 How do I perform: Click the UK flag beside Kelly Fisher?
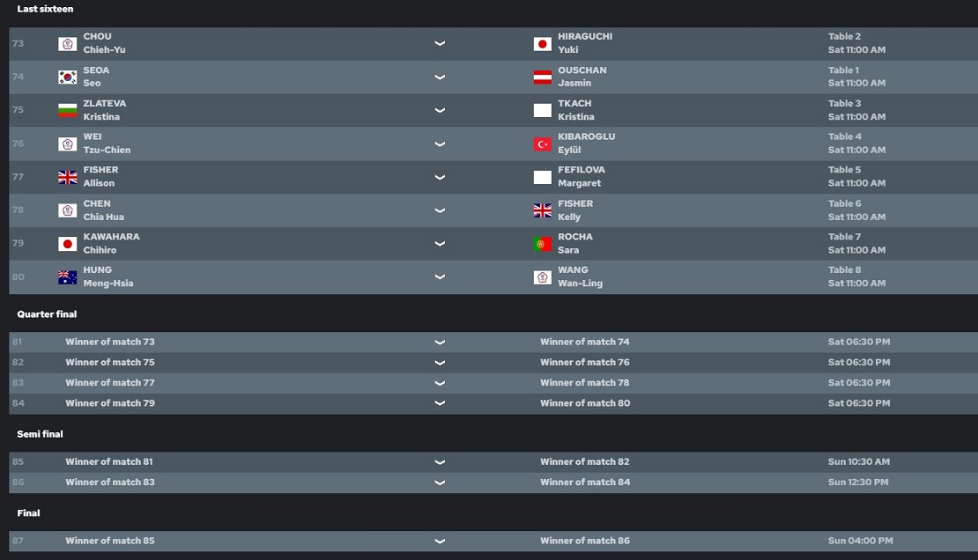coord(543,210)
